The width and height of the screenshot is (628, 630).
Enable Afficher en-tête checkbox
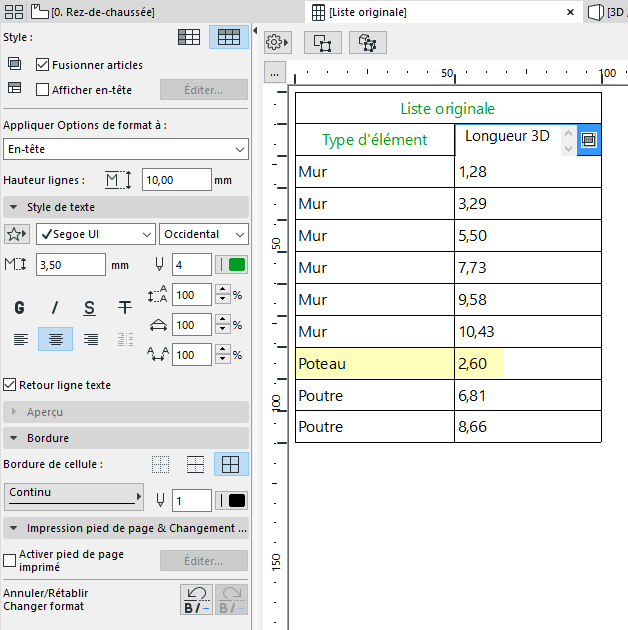point(42,89)
